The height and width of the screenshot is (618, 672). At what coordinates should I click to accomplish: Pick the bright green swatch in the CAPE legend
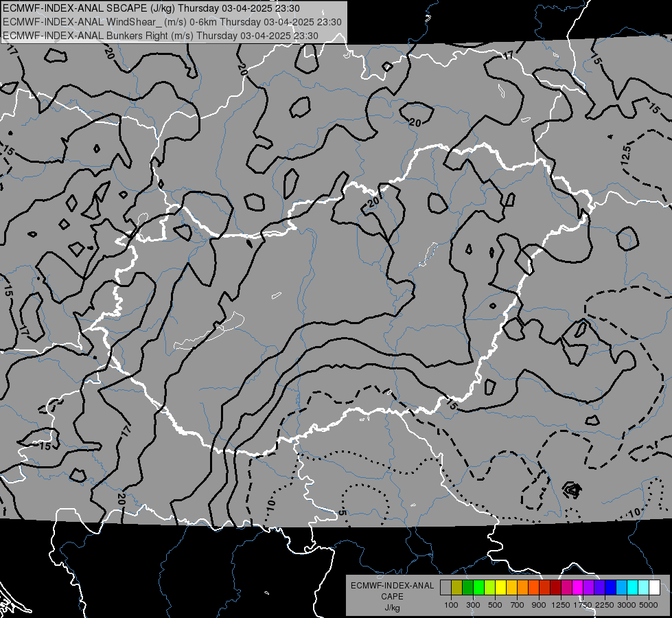point(478,588)
